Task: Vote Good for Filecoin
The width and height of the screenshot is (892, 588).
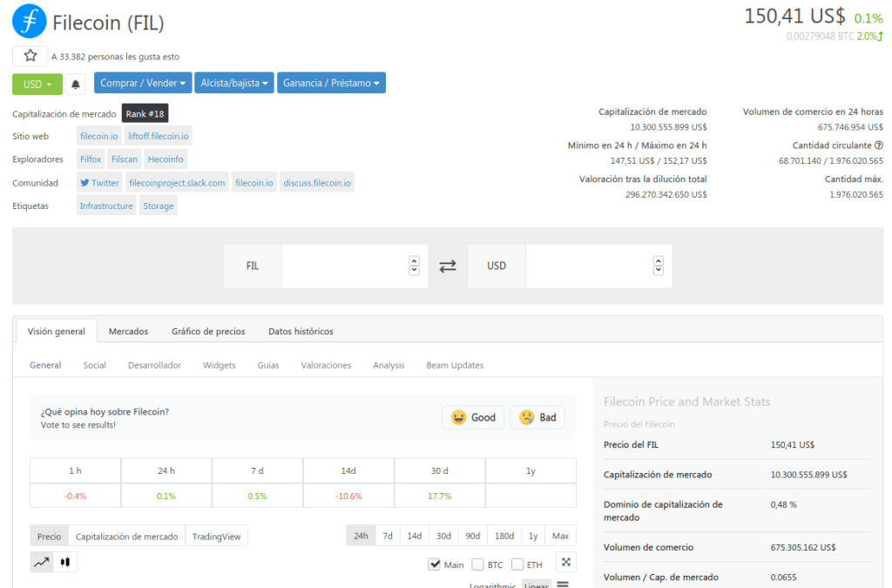Action: coord(473,417)
